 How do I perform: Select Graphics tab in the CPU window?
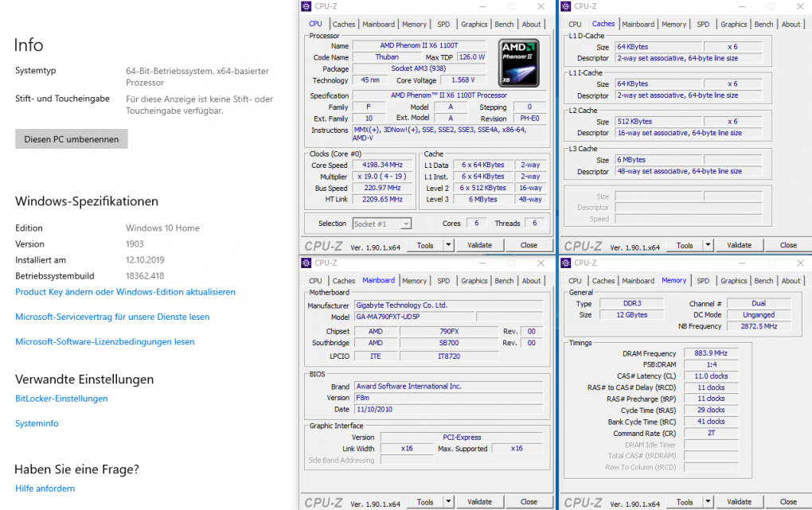point(474,25)
